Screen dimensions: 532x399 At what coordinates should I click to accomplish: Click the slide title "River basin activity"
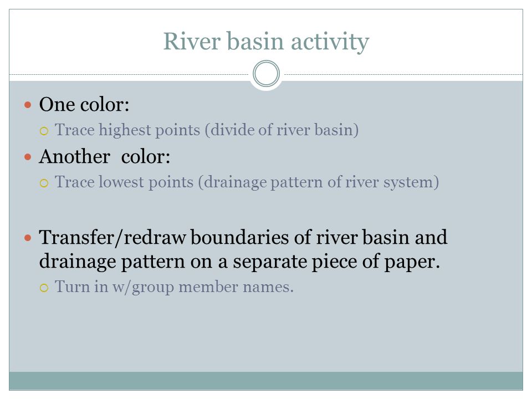tap(266, 42)
